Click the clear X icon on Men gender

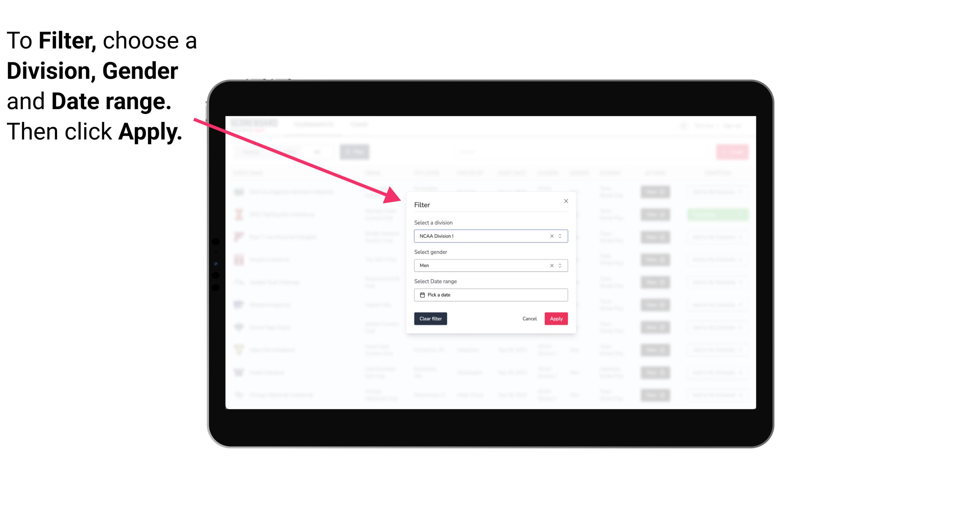click(551, 265)
